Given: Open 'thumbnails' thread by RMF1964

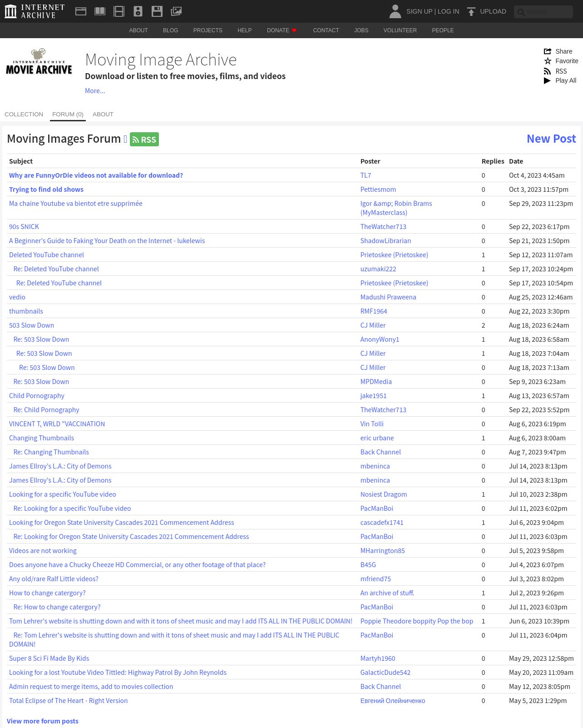Looking at the screenshot, I should click(x=26, y=311).
